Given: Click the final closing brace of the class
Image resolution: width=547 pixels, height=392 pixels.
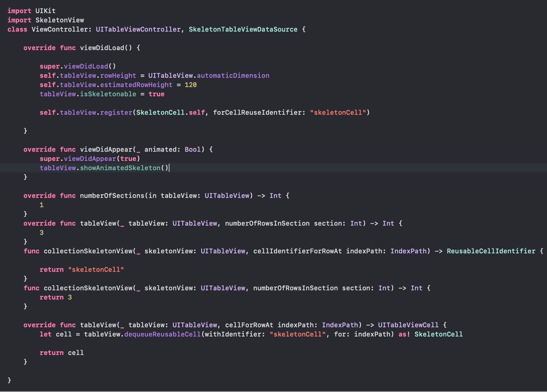Looking at the screenshot, I should tap(9, 380).
